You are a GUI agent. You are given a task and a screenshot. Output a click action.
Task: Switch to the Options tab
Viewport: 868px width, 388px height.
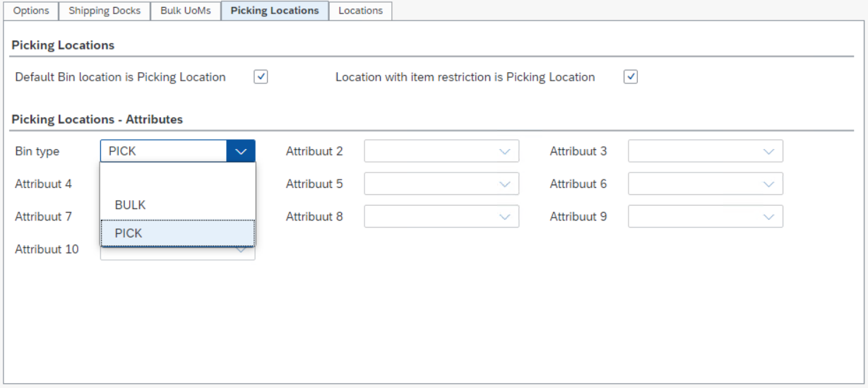pyautogui.click(x=31, y=11)
